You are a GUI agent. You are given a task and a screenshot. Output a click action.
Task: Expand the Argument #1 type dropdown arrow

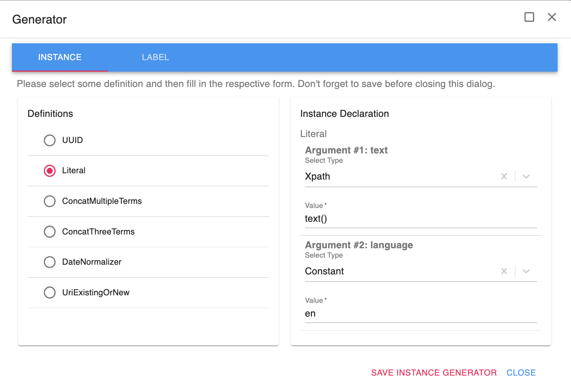pos(526,176)
